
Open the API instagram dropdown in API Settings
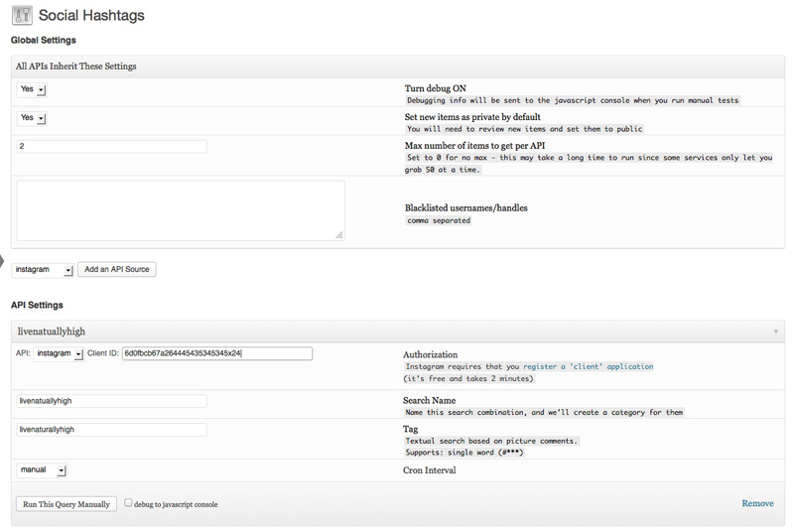click(59, 353)
